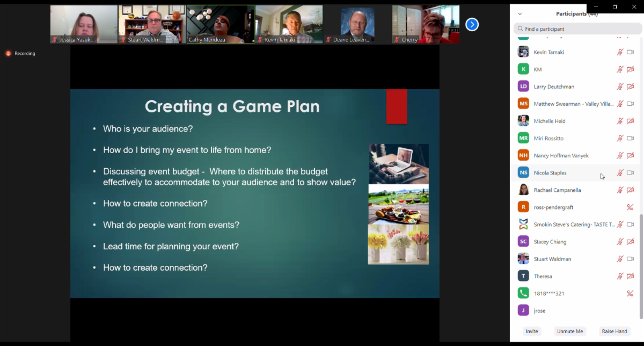Click the Unmute Me button
Image resolution: width=644 pixels, height=346 pixels.
[x=570, y=331]
